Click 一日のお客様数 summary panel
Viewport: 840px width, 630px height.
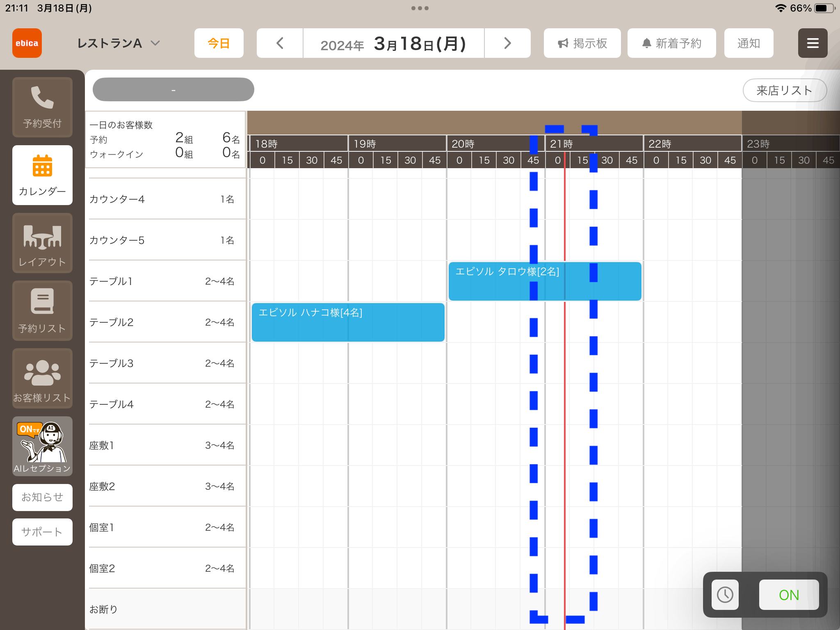coord(165,139)
